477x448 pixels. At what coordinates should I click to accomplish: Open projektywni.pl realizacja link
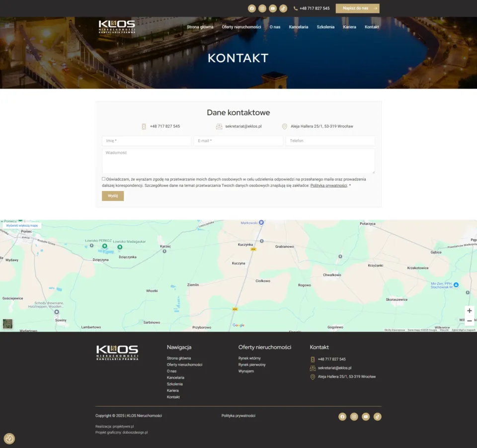pyautogui.click(x=123, y=427)
